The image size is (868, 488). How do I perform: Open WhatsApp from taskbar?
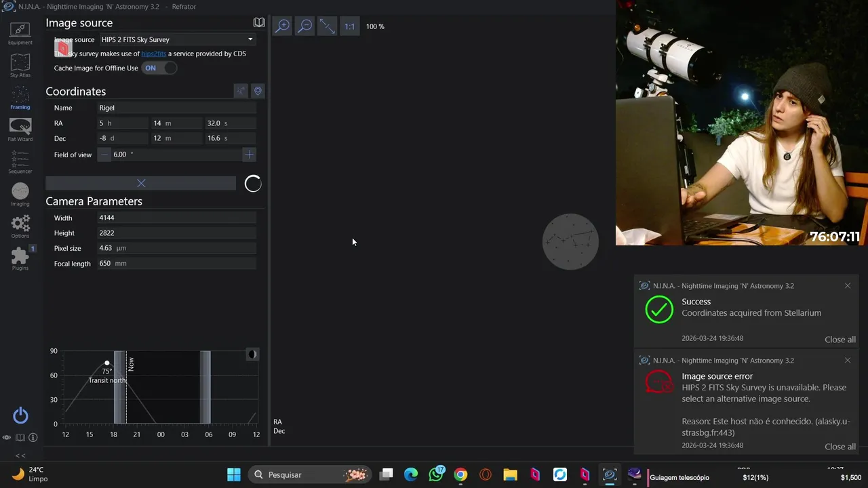(x=436, y=474)
